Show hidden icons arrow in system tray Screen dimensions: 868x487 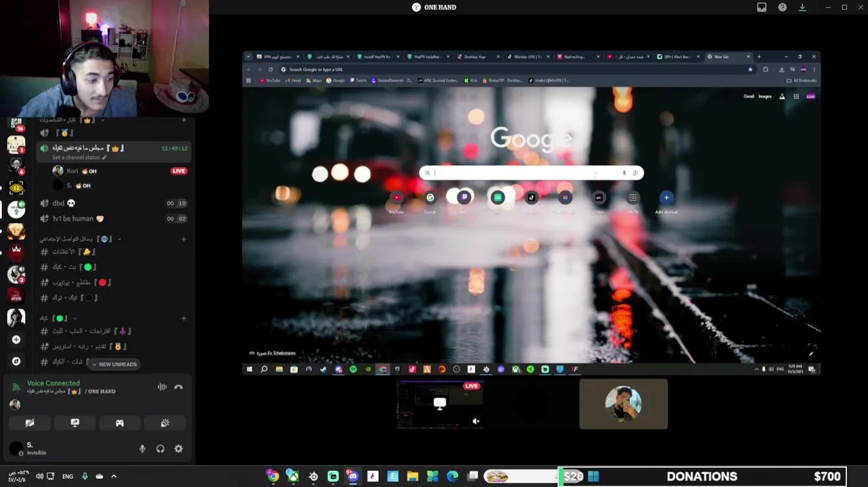pos(114,476)
